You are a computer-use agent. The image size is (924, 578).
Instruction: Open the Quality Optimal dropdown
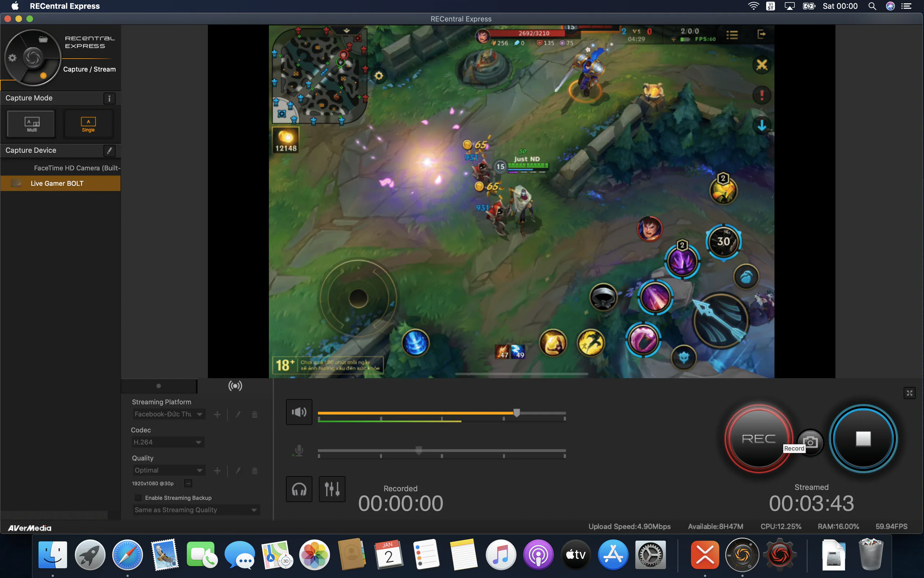point(169,470)
